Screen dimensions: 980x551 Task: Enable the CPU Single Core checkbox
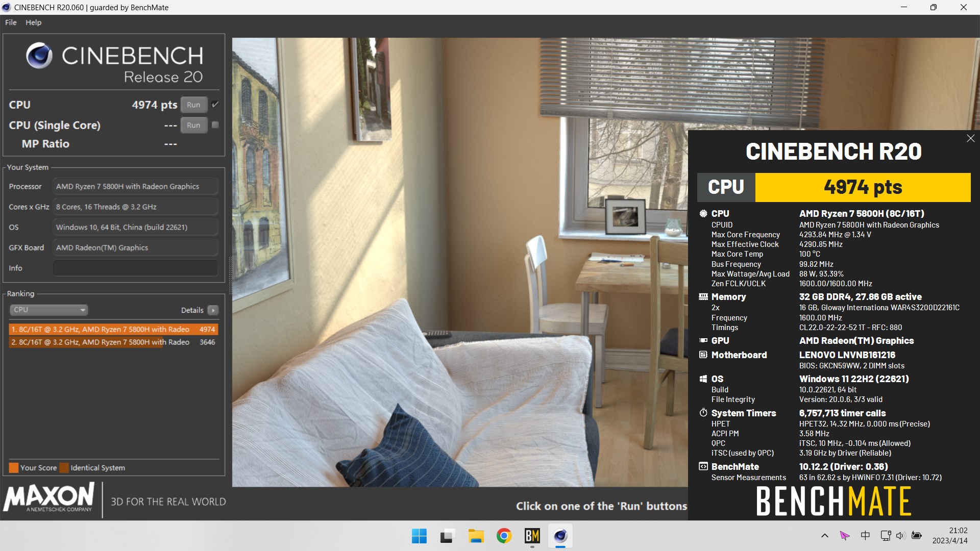coord(215,125)
